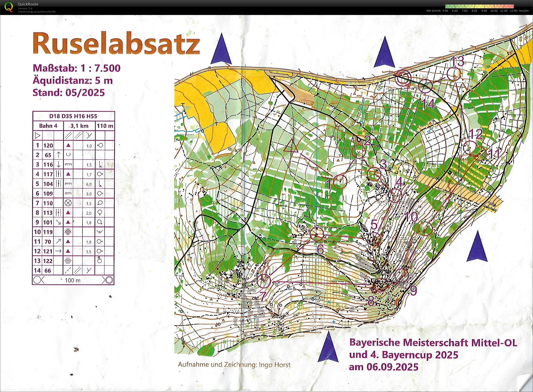Open the matstroeng.se/quickroute/de link

[37, 11]
